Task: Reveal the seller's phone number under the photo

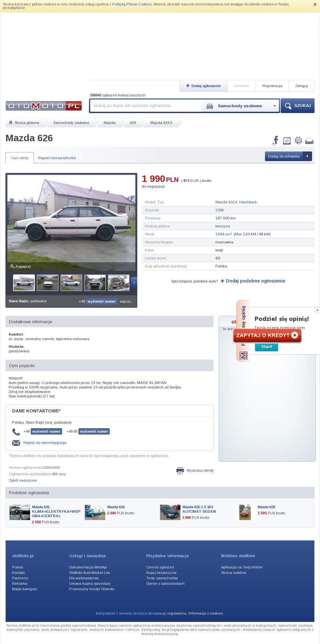Action: (x=102, y=301)
